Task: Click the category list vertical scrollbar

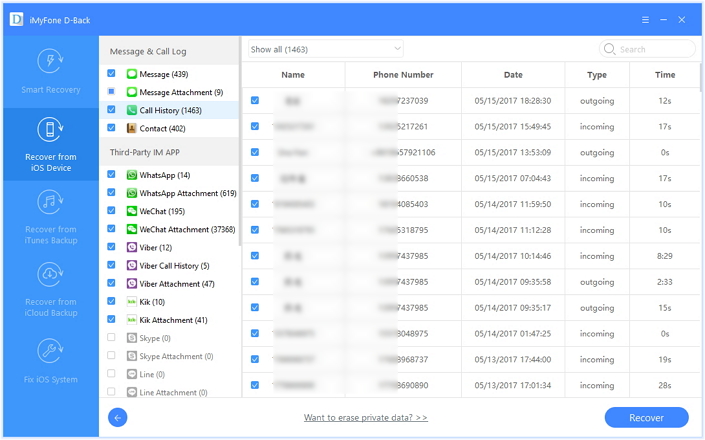Action: [x=240, y=142]
